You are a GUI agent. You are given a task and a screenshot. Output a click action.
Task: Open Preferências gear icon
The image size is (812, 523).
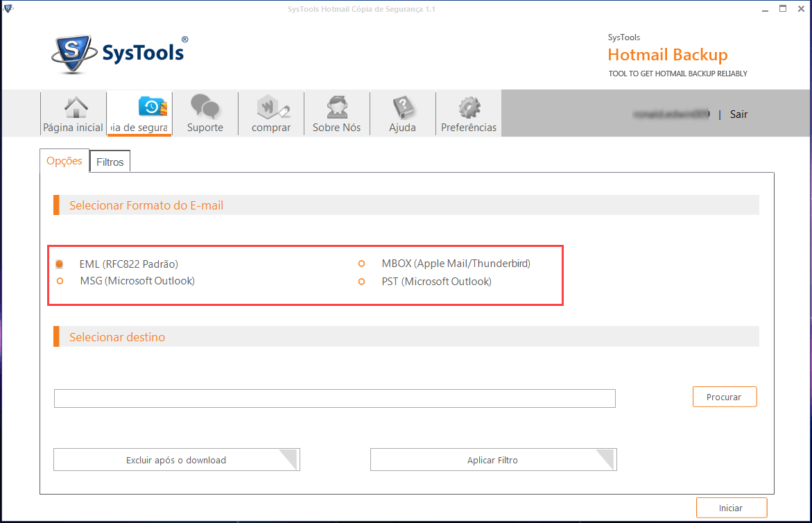pos(469,108)
